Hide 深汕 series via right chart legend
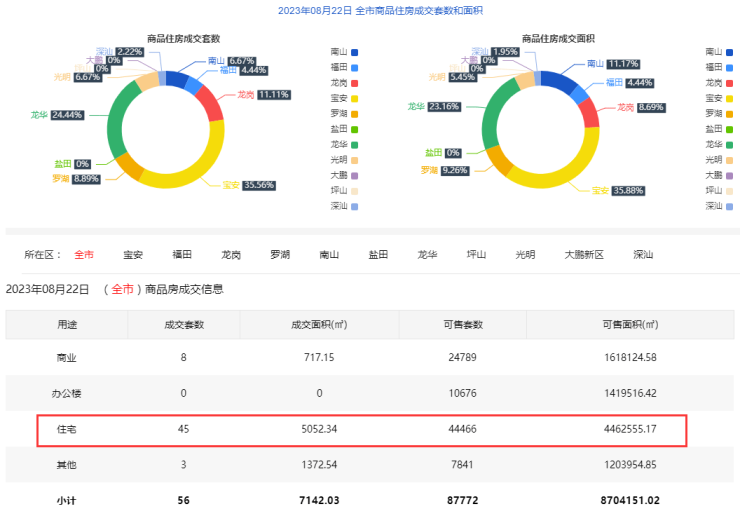 click(x=719, y=206)
